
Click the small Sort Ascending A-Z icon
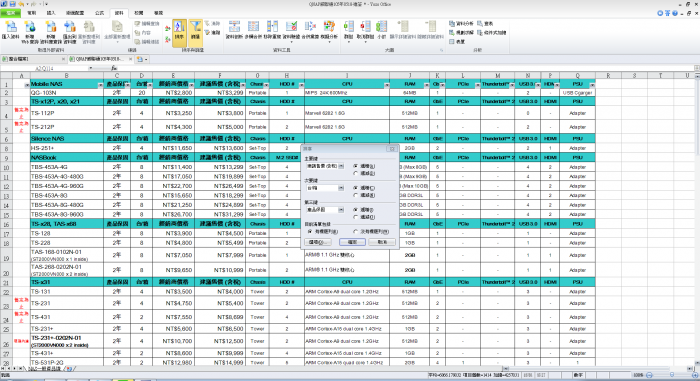pyautogui.click(x=167, y=29)
